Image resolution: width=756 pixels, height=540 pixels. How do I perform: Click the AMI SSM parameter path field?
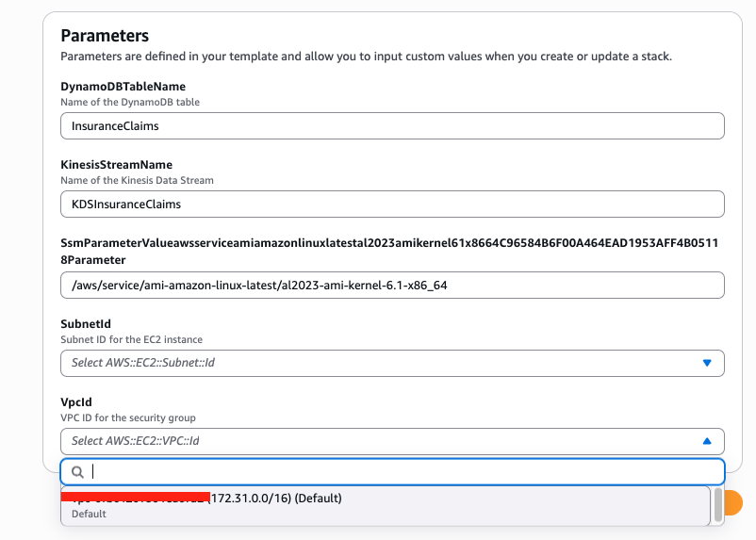tap(391, 285)
